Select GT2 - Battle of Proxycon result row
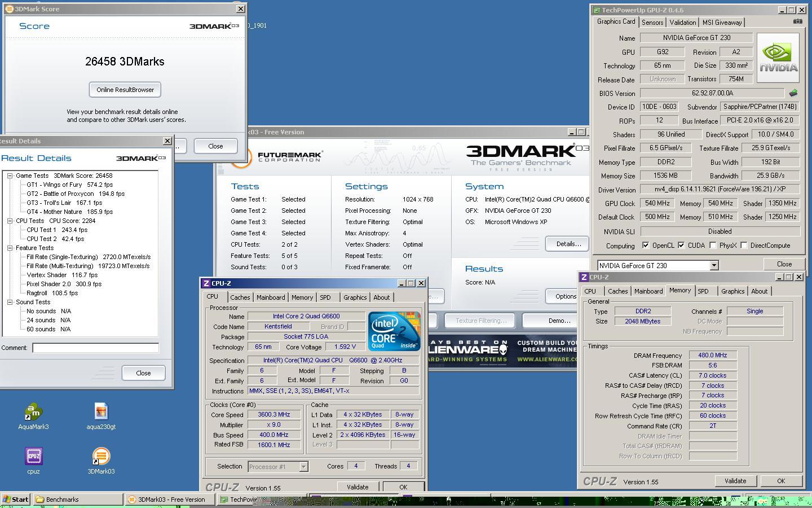The width and height of the screenshot is (812, 508). tap(76, 194)
